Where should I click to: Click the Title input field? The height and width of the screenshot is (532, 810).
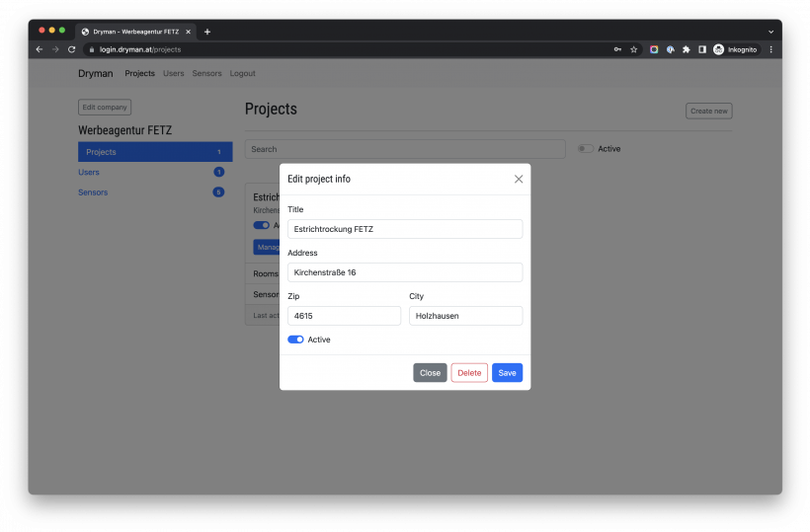click(404, 229)
